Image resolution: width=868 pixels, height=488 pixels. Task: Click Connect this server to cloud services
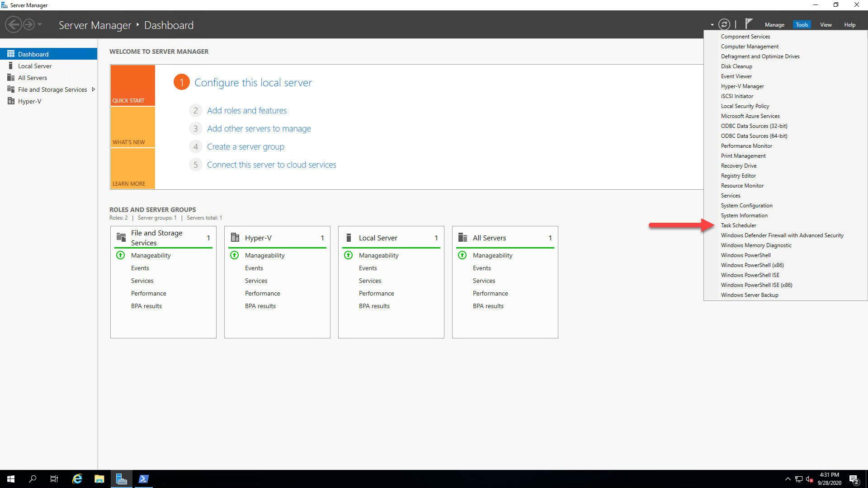[x=272, y=164]
